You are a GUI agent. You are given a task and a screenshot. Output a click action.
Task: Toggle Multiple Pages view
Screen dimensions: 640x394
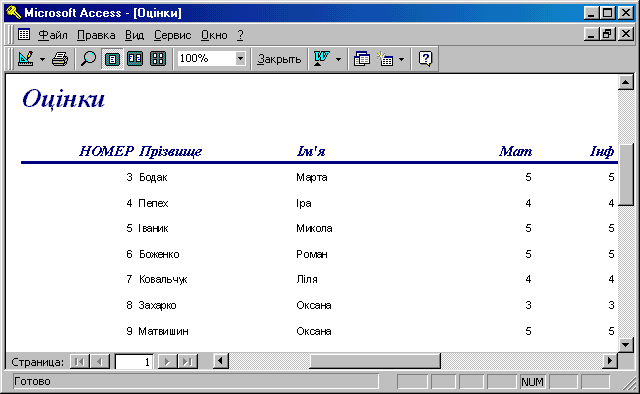(158, 59)
